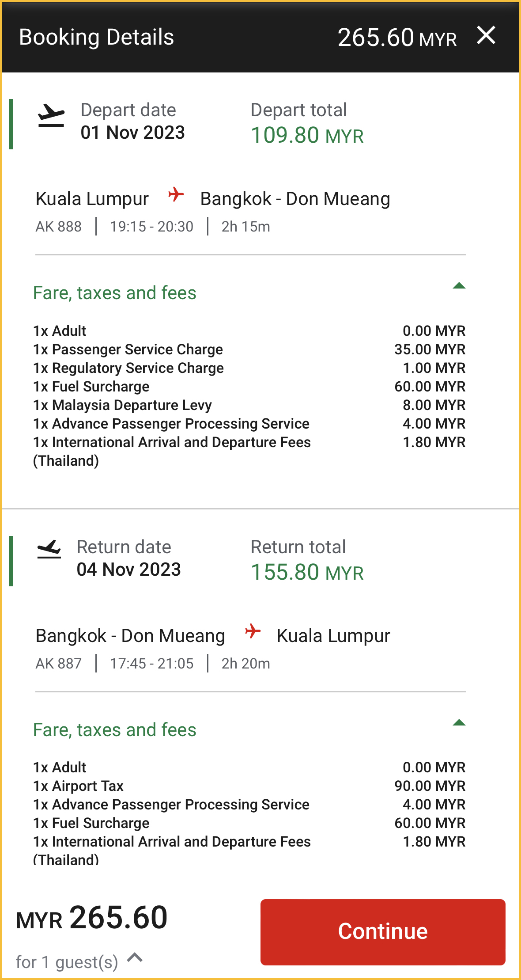
Task: Close the Booking Details panel
Action: [486, 35]
